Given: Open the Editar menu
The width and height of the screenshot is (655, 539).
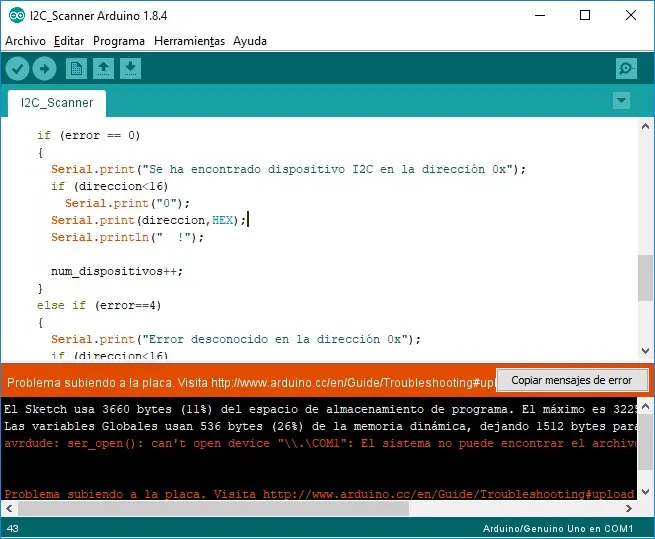Looking at the screenshot, I should click(x=69, y=41).
